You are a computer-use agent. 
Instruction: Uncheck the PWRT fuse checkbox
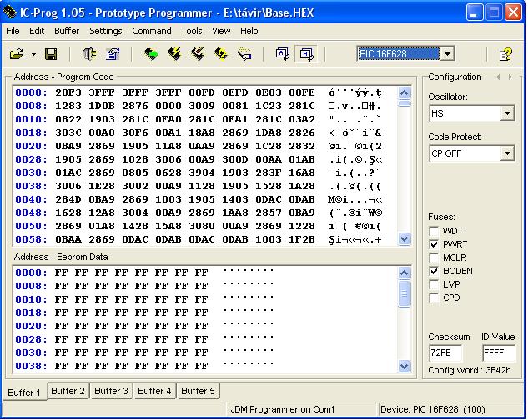click(434, 244)
